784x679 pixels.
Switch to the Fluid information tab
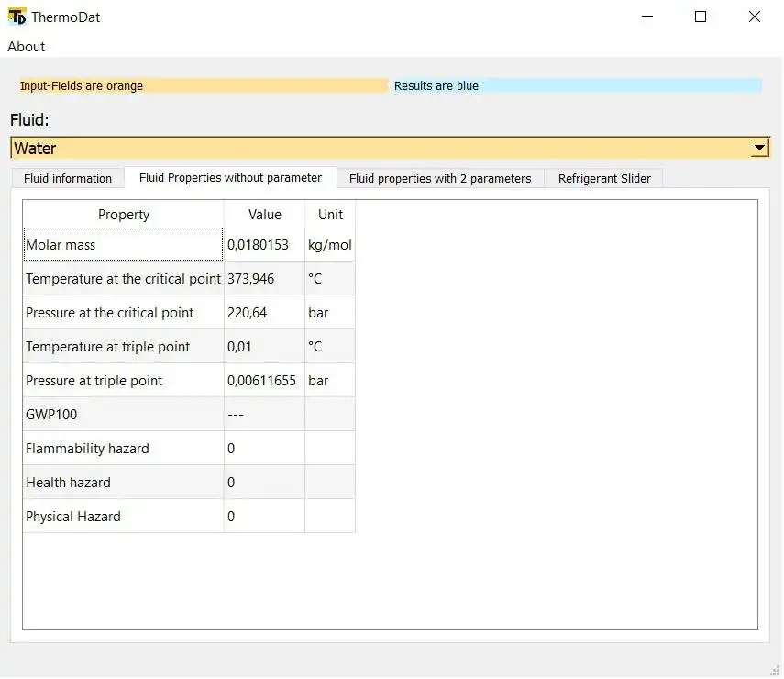(67, 178)
